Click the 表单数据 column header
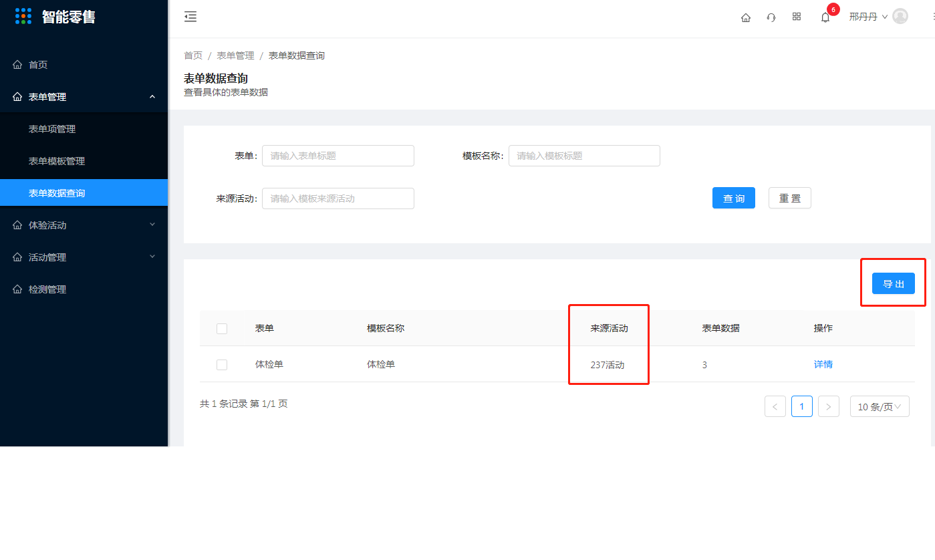This screenshot has height=560, width=935. pyautogui.click(x=720, y=328)
